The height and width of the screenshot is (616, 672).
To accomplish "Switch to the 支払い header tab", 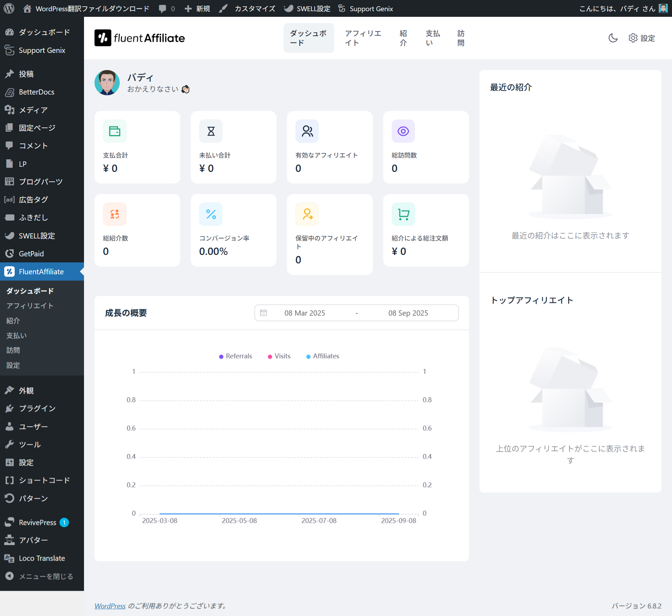I will click(x=433, y=38).
